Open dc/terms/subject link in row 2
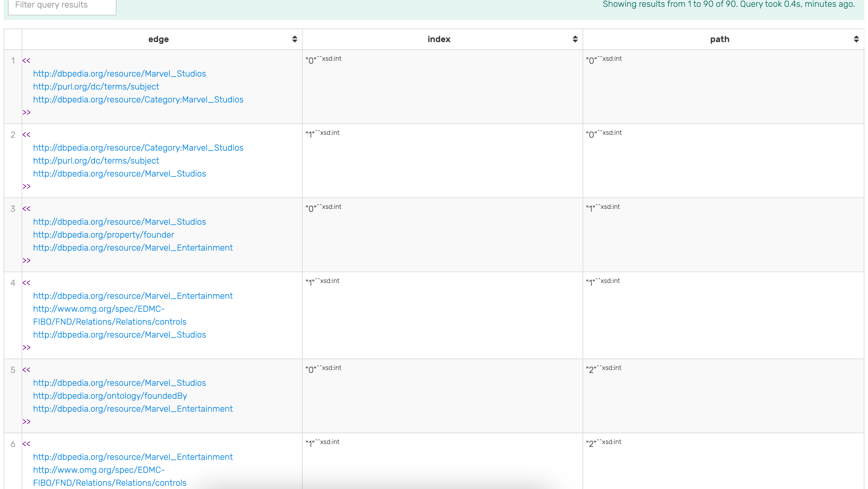The height and width of the screenshot is (489, 868). (96, 161)
